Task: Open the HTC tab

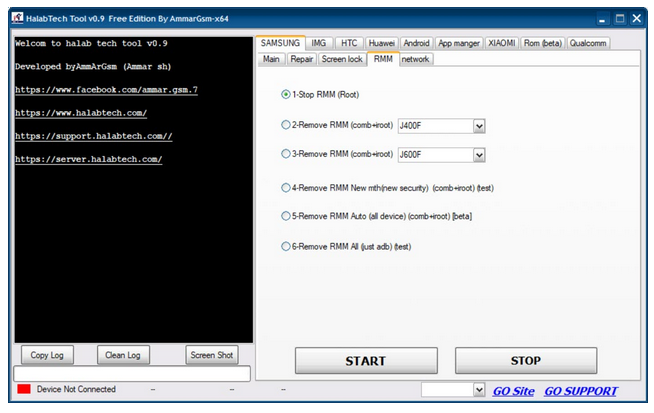Action: [349, 43]
